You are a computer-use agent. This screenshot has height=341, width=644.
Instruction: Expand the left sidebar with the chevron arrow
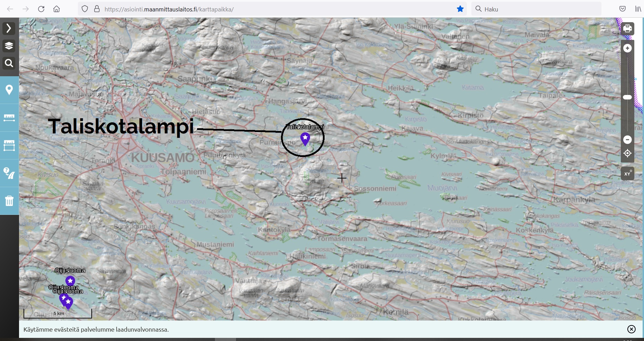point(9,28)
